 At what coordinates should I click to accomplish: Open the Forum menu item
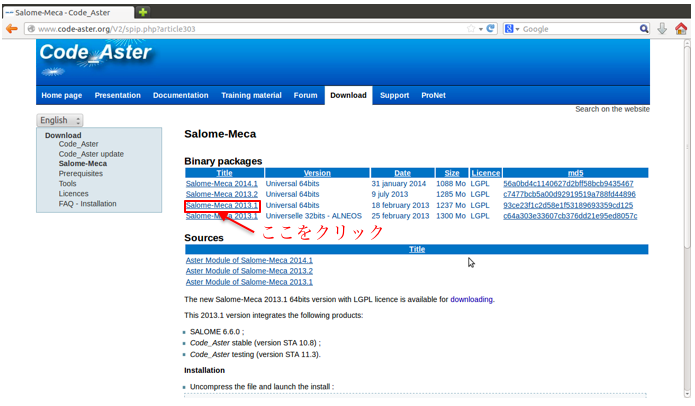(x=305, y=95)
